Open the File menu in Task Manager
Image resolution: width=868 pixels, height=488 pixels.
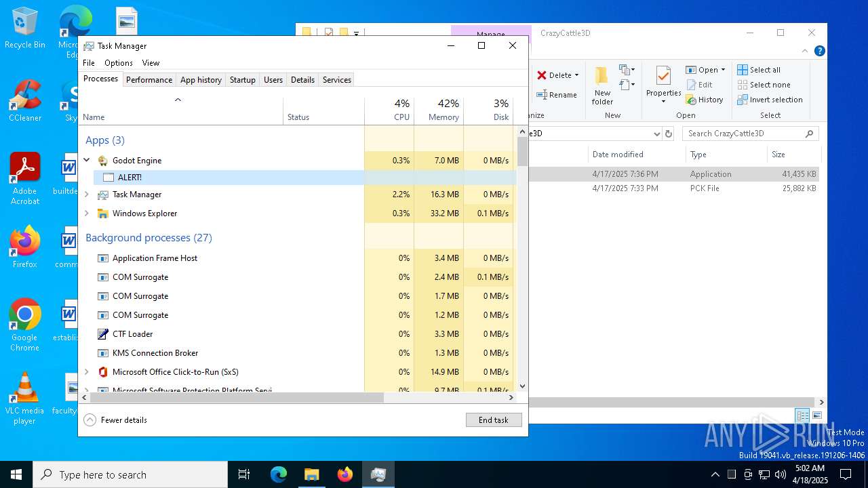pos(89,63)
